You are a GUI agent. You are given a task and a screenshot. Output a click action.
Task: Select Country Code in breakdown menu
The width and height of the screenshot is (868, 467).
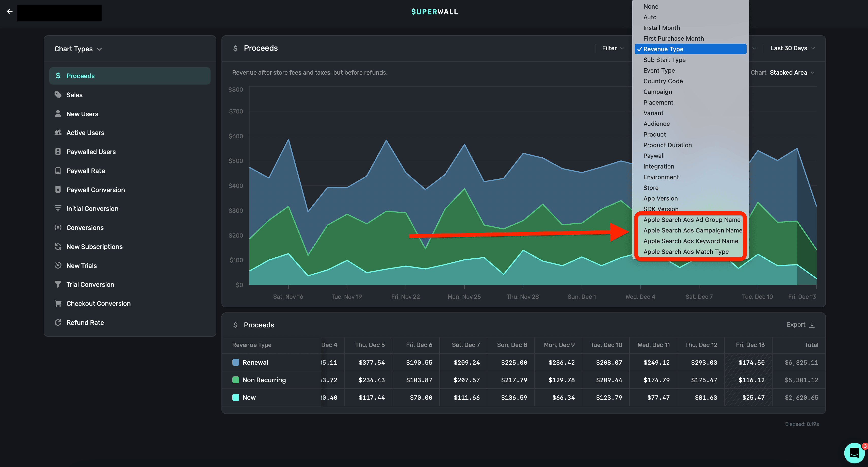[x=663, y=81]
